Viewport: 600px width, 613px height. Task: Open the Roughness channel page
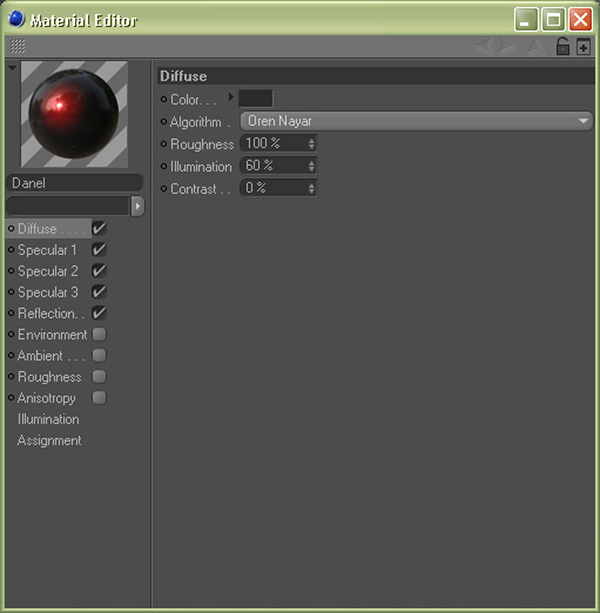(x=50, y=377)
